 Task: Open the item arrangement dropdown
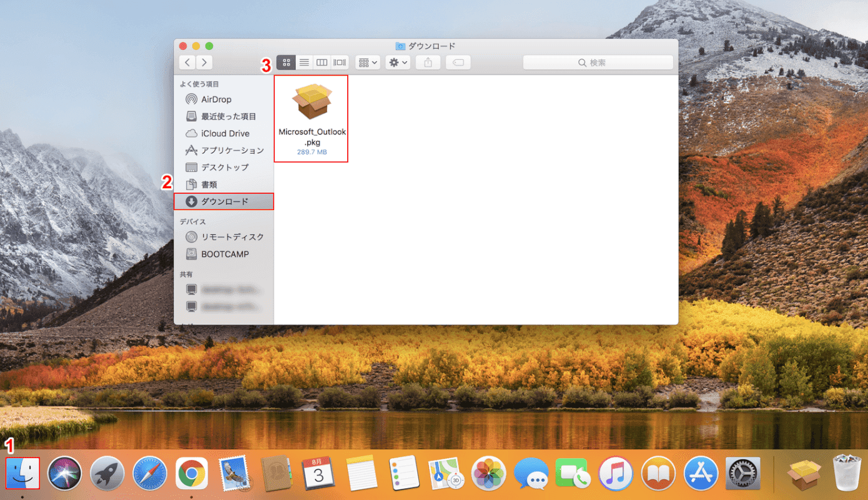368,62
